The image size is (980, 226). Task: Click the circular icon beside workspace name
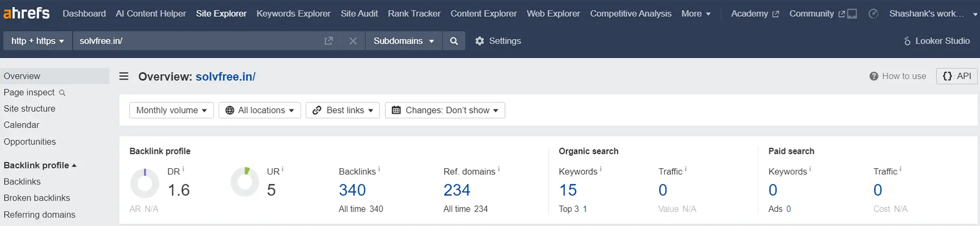point(873,14)
